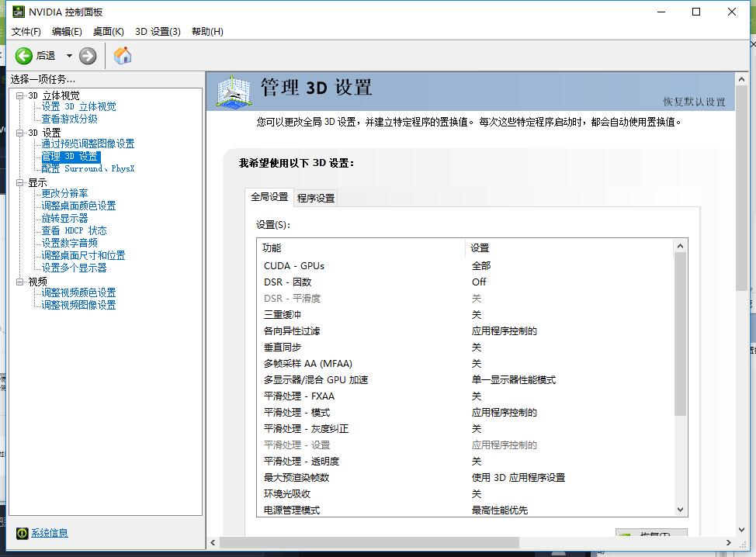This screenshot has height=557, width=756.
Task: Open 调整视频图像设置 task
Action: click(x=78, y=305)
